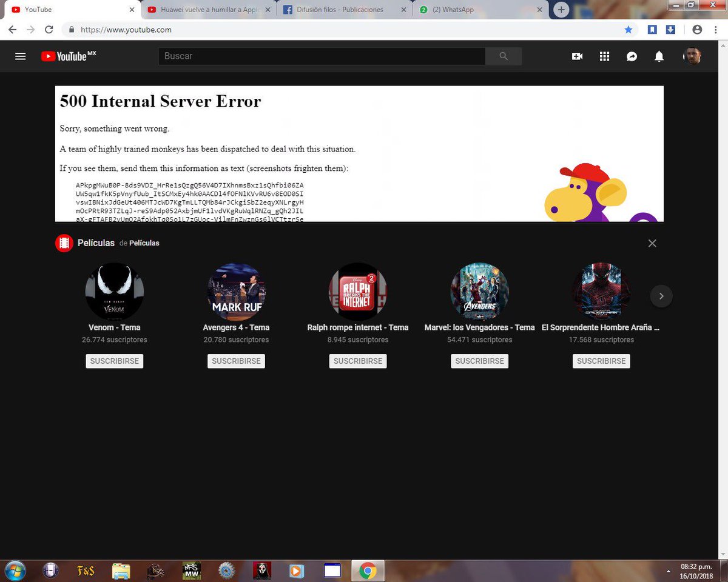
Task: Open a new tab with the plus button
Action: point(561,10)
